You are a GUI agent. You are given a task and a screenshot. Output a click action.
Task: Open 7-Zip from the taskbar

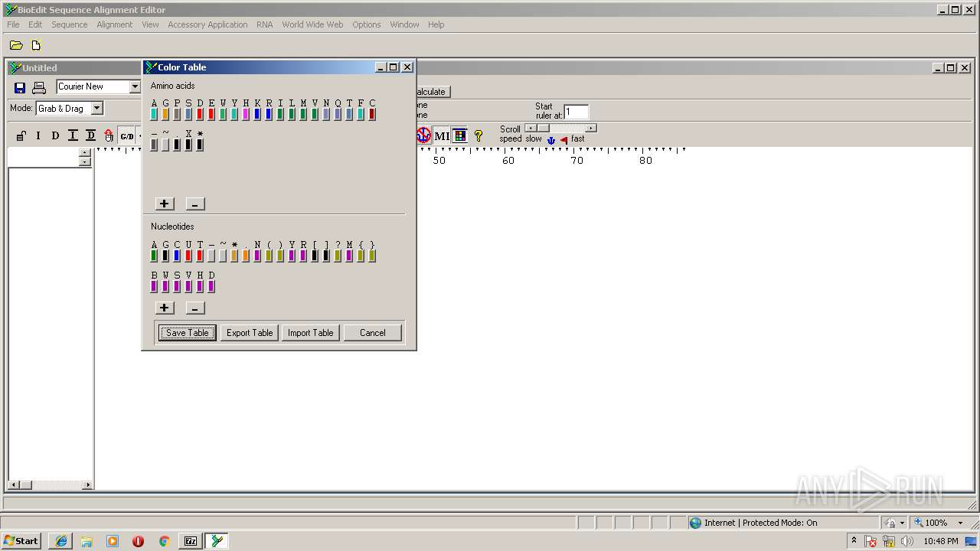tap(191, 541)
